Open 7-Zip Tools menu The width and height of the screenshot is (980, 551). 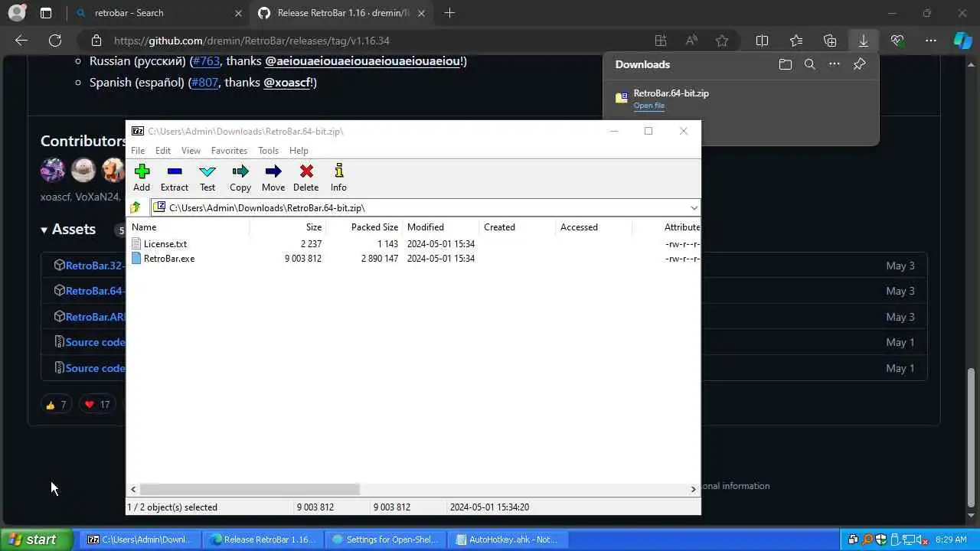(268, 151)
